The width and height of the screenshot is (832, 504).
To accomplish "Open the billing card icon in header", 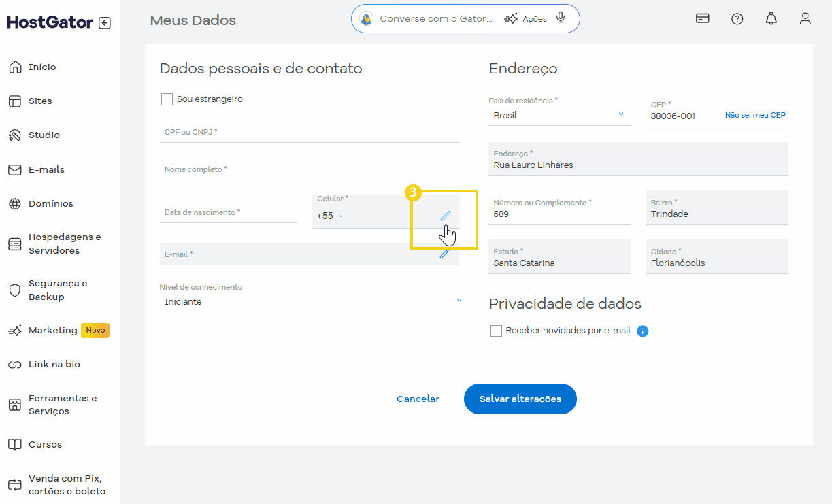I will [703, 18].
